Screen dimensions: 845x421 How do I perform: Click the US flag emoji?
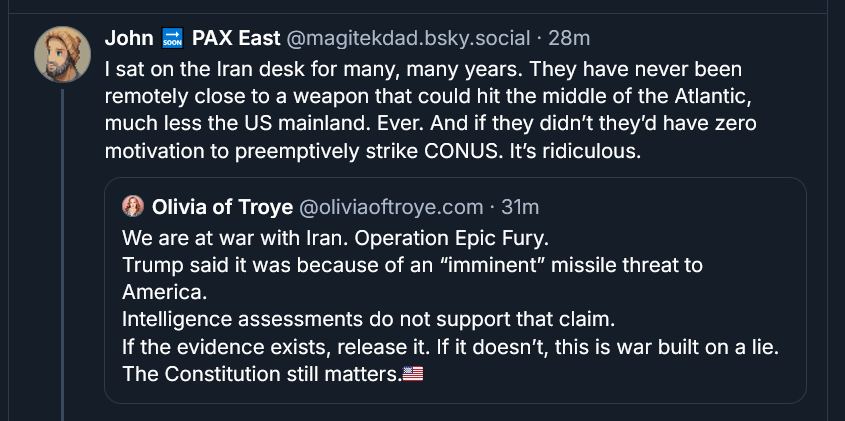412,375
